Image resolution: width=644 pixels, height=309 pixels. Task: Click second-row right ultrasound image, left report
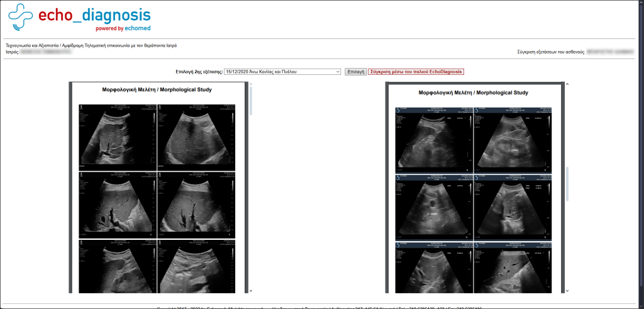(x=196, y=205)
